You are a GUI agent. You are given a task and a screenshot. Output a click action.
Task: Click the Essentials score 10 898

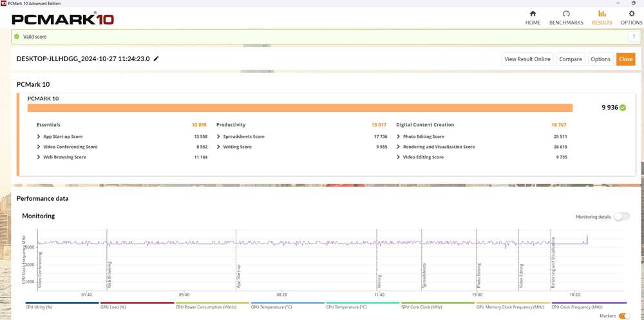[x=199, y=124]
